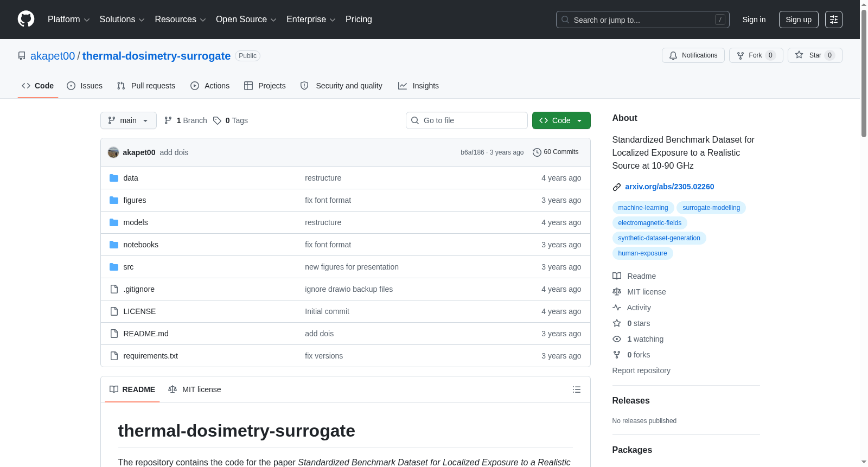Open the Issues tab
This screenshot has width=868, height=467.
[x=85, y=86]
